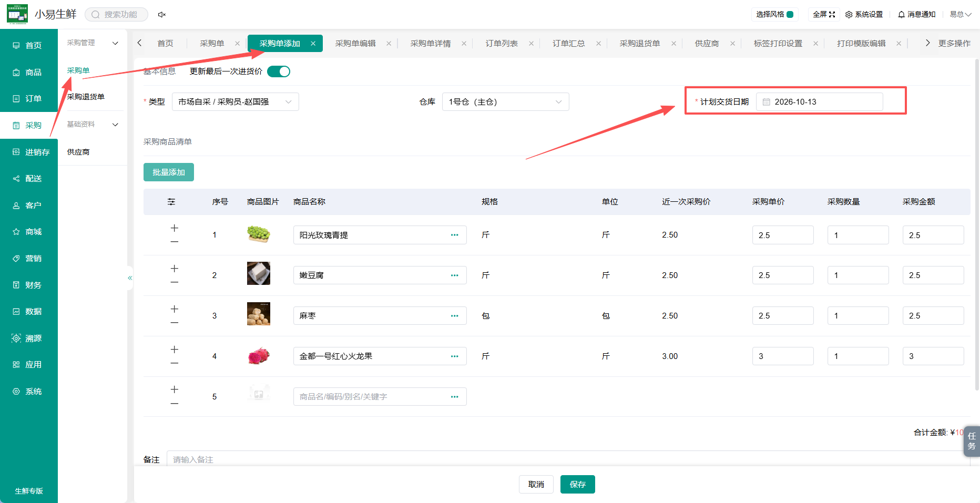Open product picker dots for 金都一号红心火龙果
The image size is (980, 503).
pyautogui.click(x=455, y=356)
